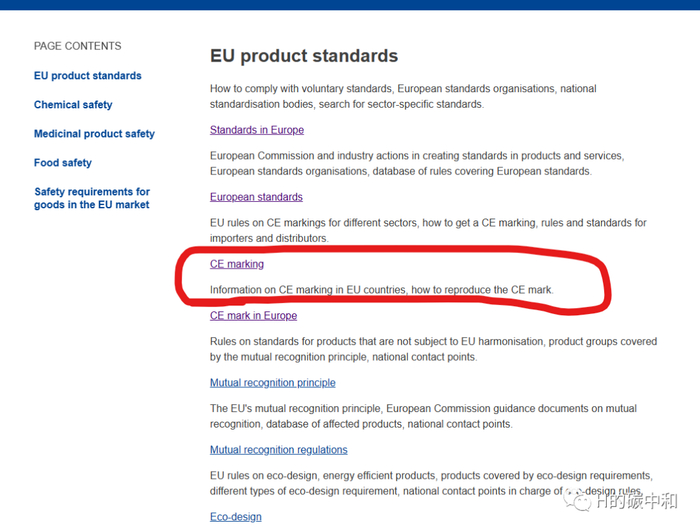Open the Mutual recognition regulations link
The image size is (700, 532).
pyautogui.click(x=279, y=450)
